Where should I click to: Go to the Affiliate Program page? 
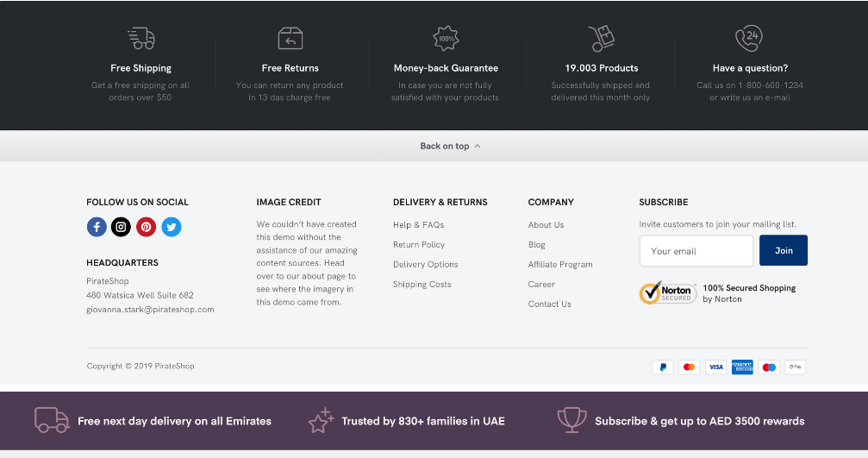tap(560, 265)
